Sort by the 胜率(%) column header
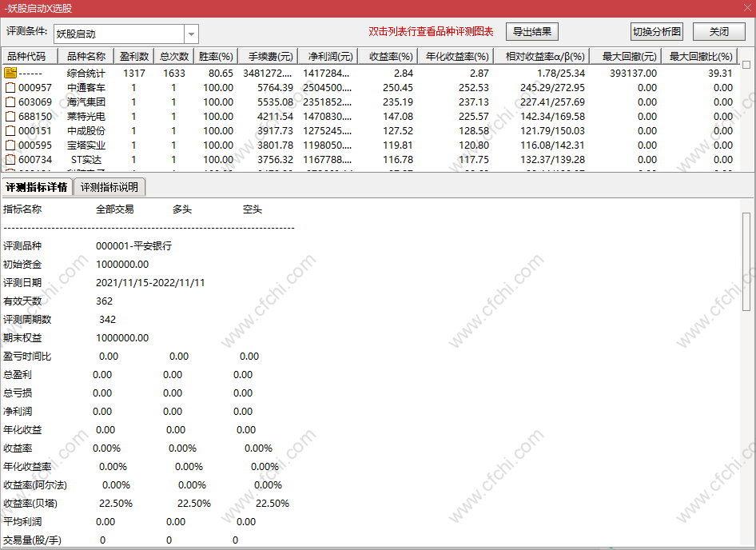Image resolution: width=756 pixels, height=550 pixels. [216, 57]
